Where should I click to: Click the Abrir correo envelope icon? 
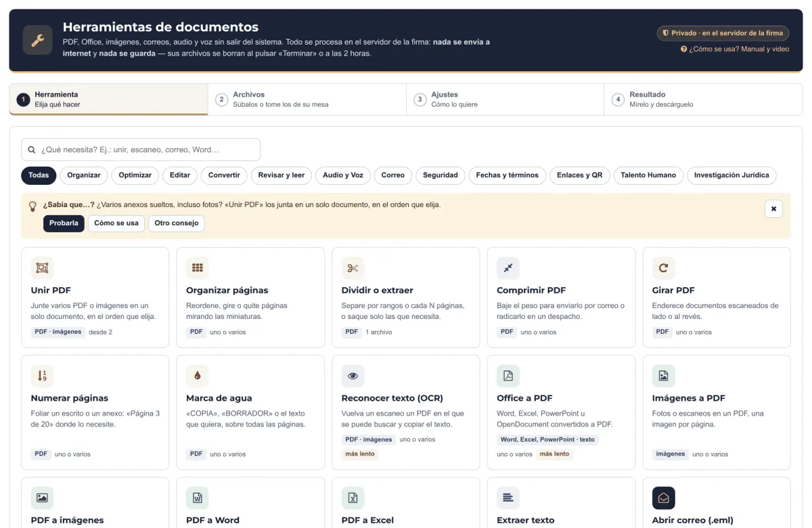[x=663, y=498]
